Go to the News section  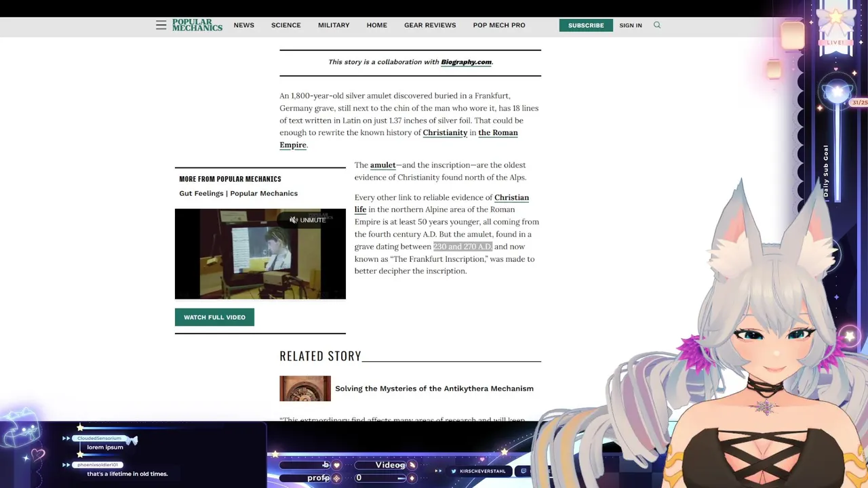click(244, 25)
